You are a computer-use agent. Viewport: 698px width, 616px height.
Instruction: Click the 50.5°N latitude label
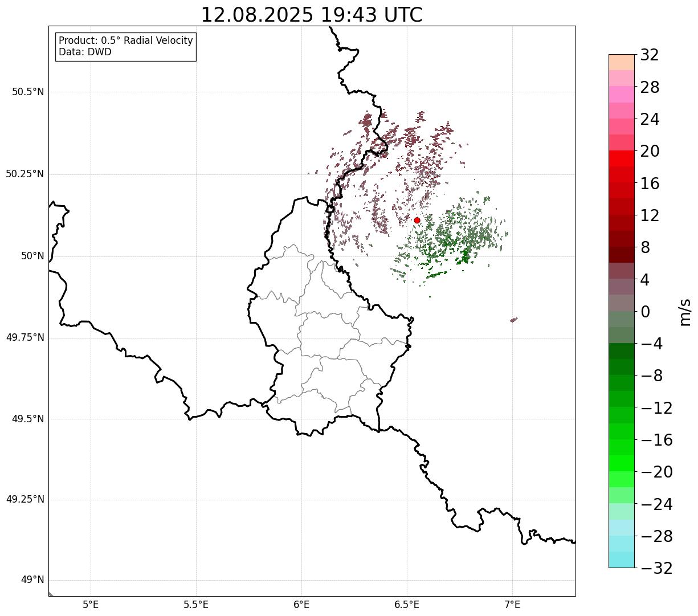[x=28, y=92]
